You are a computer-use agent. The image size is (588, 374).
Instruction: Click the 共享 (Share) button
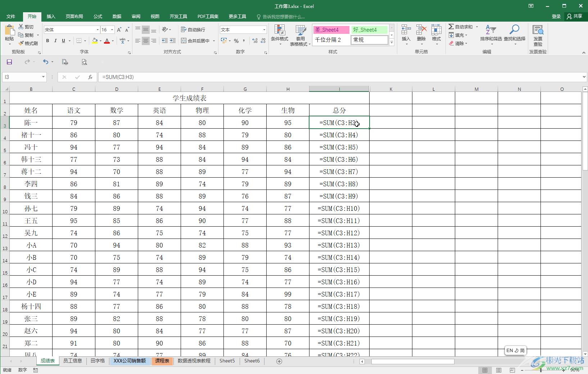point(574,17)
